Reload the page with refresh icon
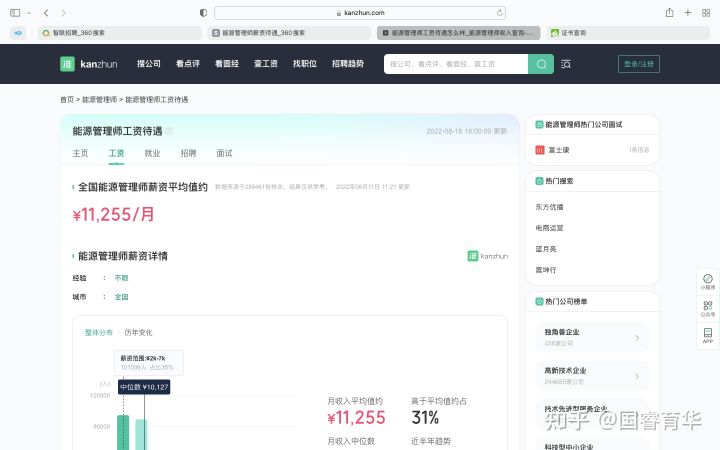 click(500, 13)
